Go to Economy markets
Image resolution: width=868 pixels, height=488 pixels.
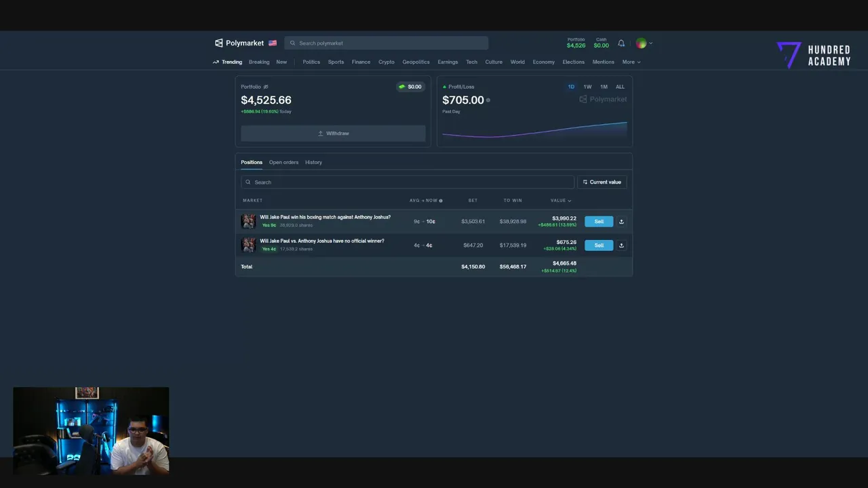click(543, 62)
